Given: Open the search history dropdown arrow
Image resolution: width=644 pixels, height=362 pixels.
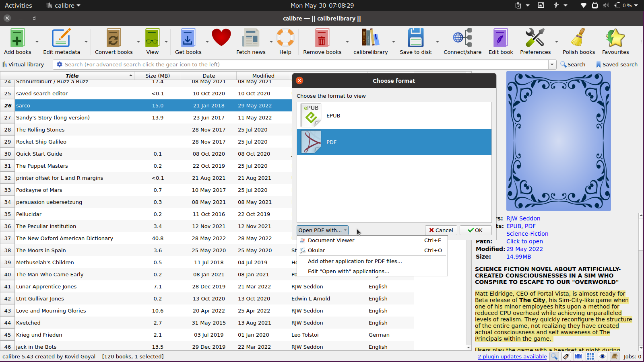Looking at the screenshot, I should [x=552, y=64].
